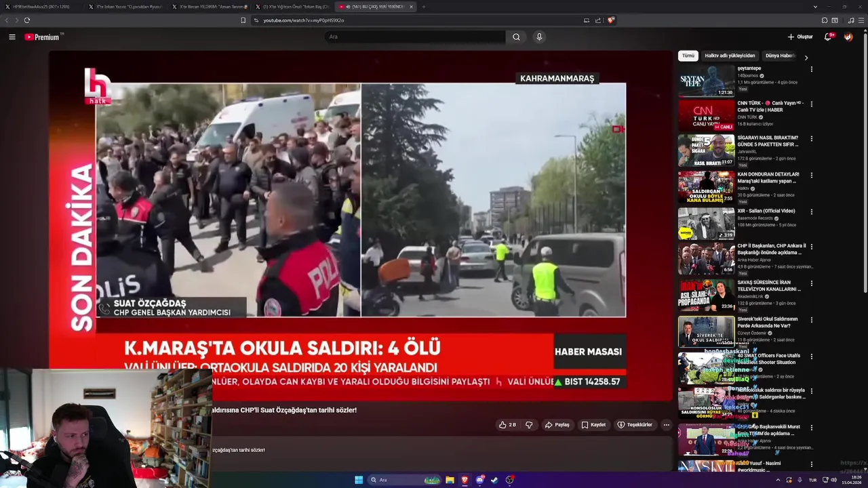Open the şeytantepe video thumbnail
The image size is (868, 488).
[707, 80]
